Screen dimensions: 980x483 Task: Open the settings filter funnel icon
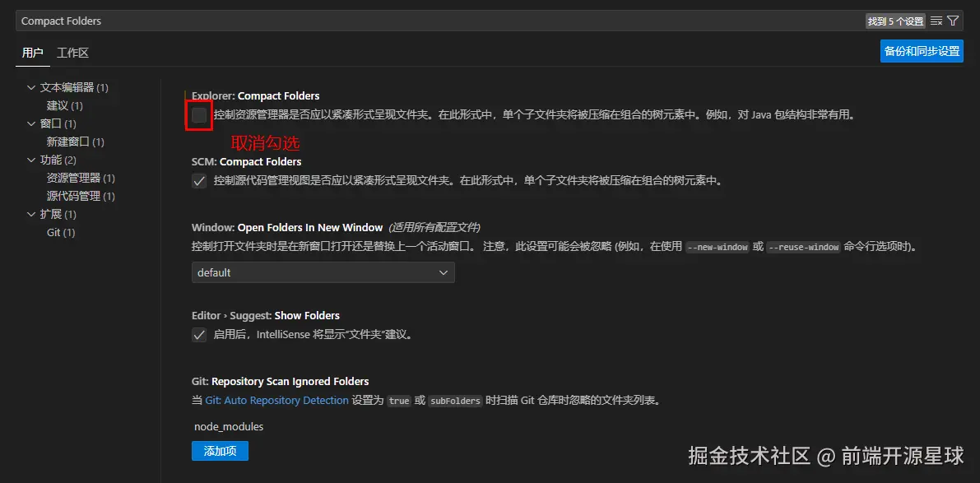coord(953,20)
